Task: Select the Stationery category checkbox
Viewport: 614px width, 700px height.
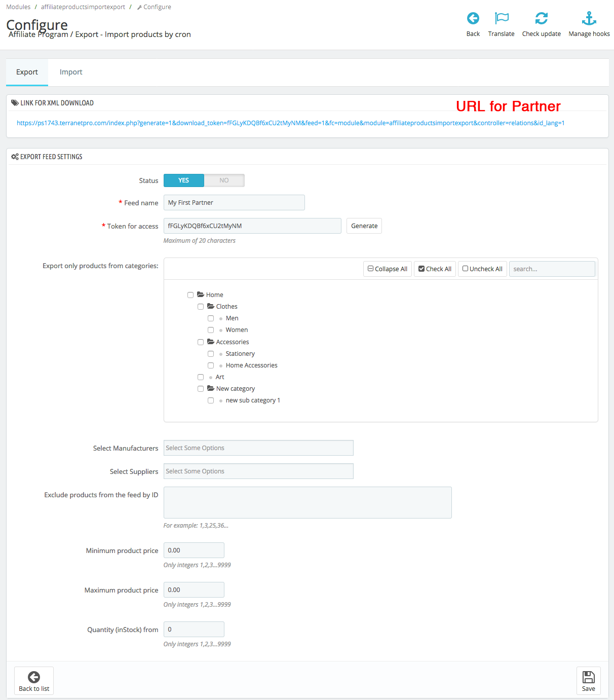Action: 211,354
